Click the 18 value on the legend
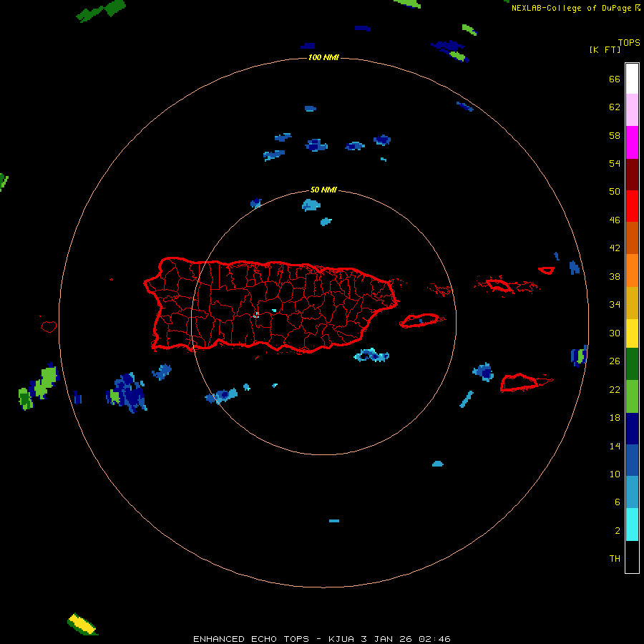644x644 pixels. point(615,418)
